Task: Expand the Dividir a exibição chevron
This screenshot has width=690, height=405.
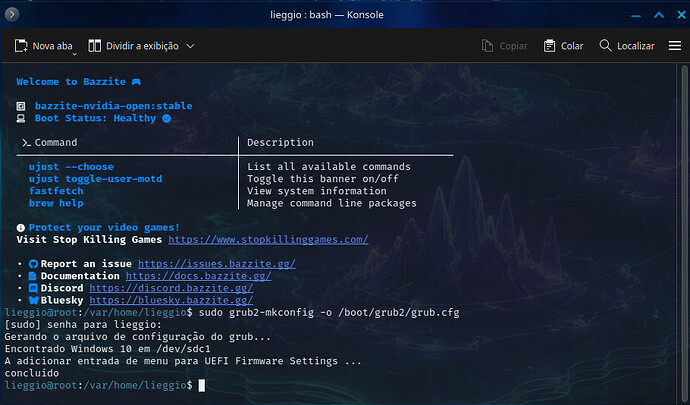Action: coord(190,46)
